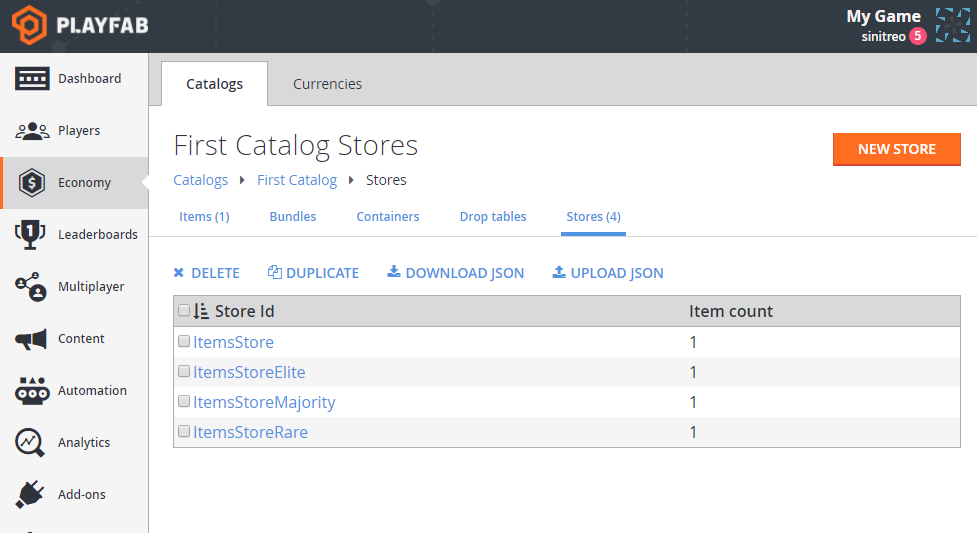977x533 pixels.
Task: Click the Multiplayer label in sidebar
Action: click(x=91, y=287)
